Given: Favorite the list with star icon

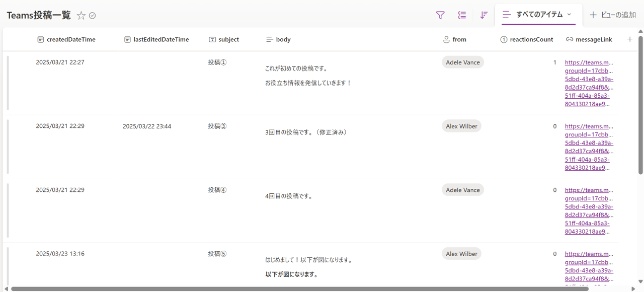Looking at the screenshot, I should (81, 16).
